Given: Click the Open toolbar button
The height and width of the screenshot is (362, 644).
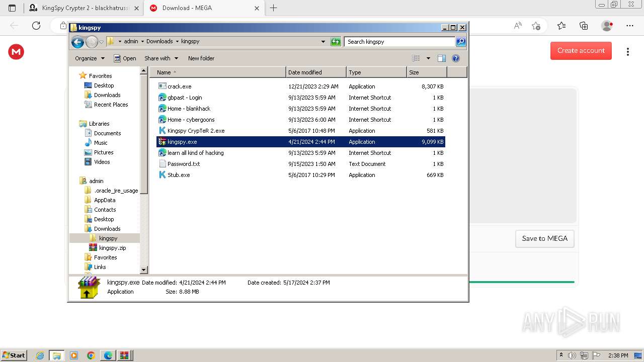Looking at the screenshot, I should tap(125, 58).
